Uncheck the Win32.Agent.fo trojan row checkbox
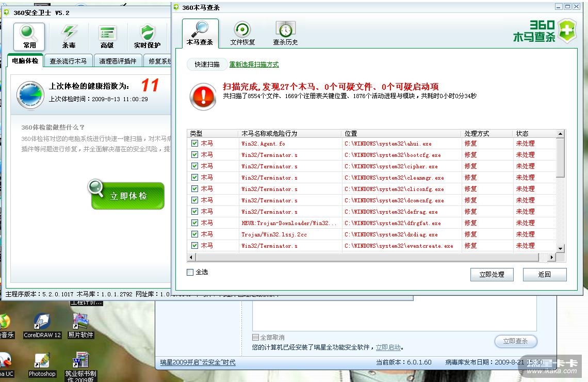Screen dimensions: 588x382 [x=194, y=143]
